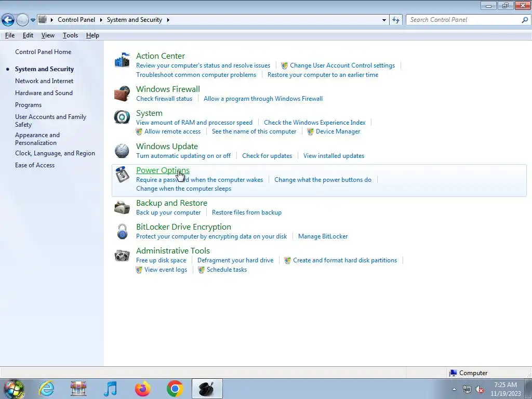Show hidden tray icons arrow
532x399 pixels.
click(x=454, y=390)
